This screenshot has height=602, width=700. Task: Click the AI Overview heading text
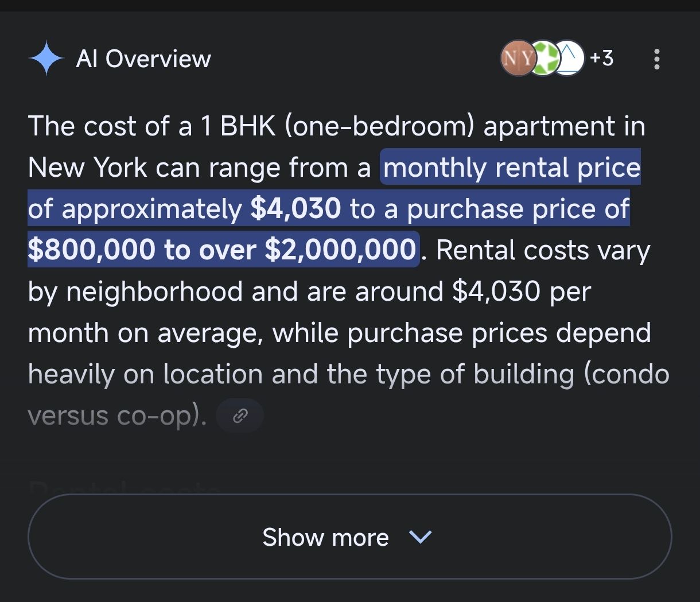[x=143, y=59]
